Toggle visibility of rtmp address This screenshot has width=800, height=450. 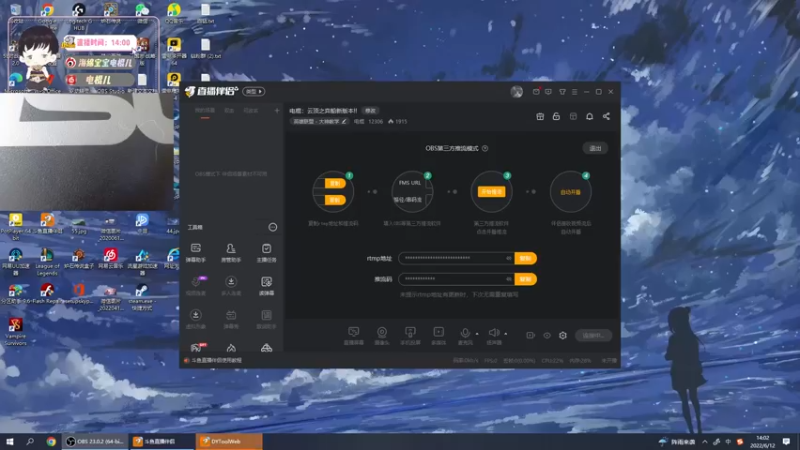pos(509,258)
